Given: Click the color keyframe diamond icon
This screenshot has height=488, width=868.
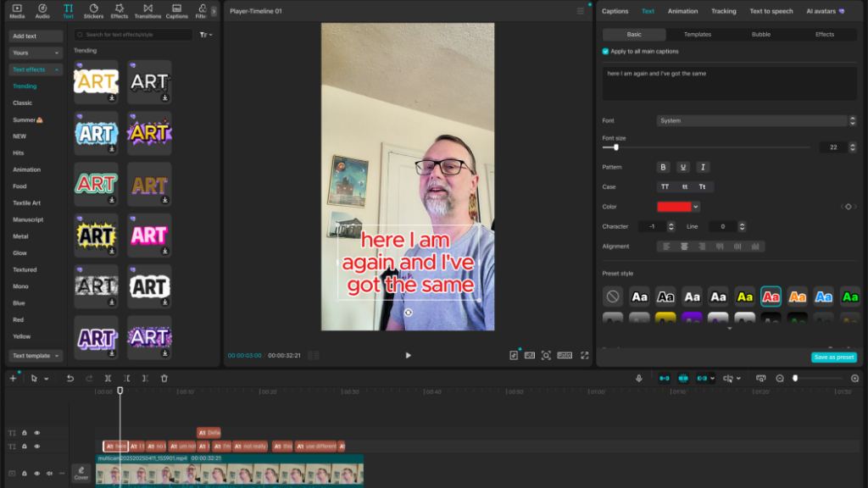Looking at the screenshot, I should point(848,207).
